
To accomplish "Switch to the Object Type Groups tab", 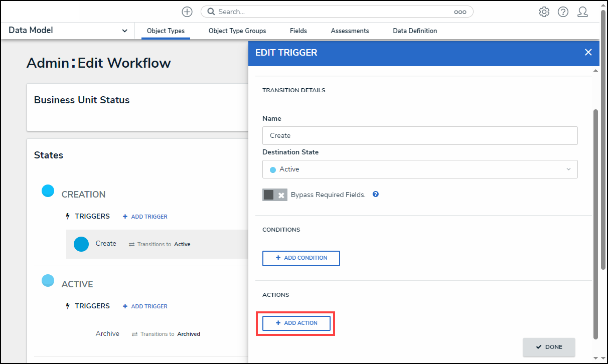I will 237,31.
